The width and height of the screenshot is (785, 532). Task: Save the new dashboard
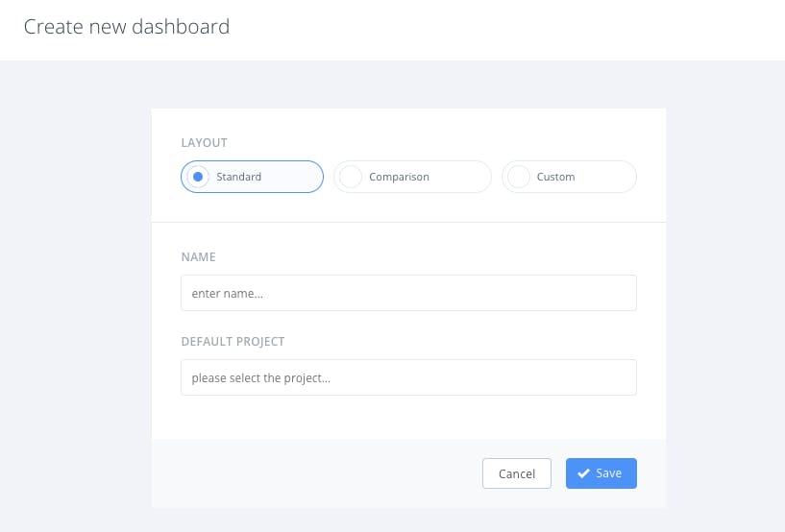[601, 473]
